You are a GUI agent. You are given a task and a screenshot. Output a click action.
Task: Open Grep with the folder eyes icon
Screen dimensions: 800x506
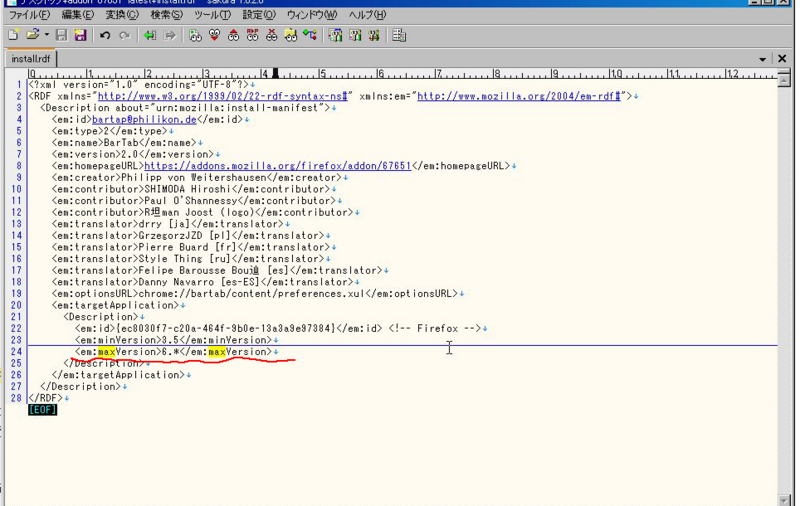(291, 35)
